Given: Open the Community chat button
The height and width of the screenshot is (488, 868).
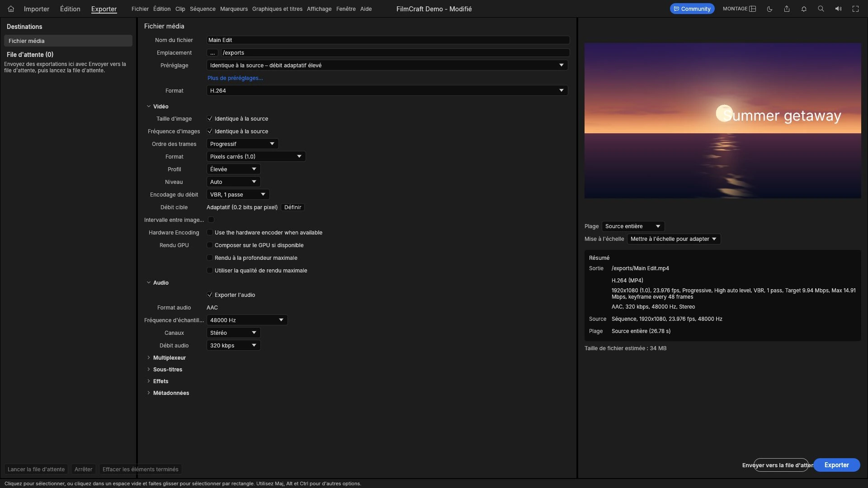Looking at the screenshot, I should 692,9.
